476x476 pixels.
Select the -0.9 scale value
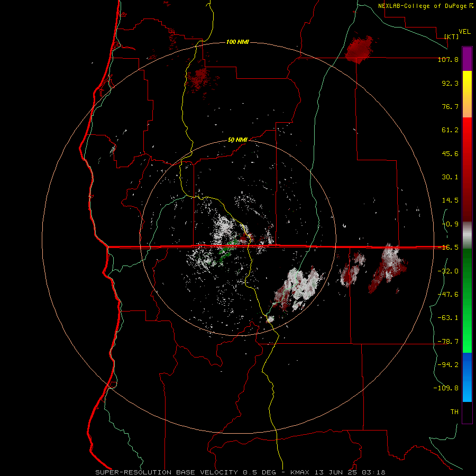click(450, 224)
